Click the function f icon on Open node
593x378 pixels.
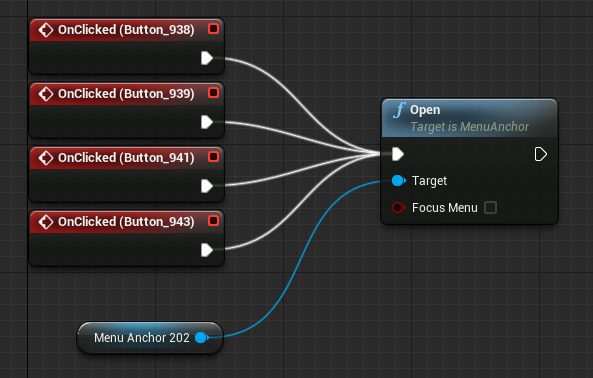tap(399, 110)
